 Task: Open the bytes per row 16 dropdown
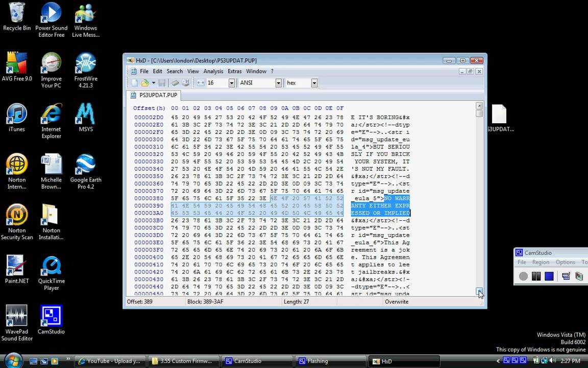point(231,83)
